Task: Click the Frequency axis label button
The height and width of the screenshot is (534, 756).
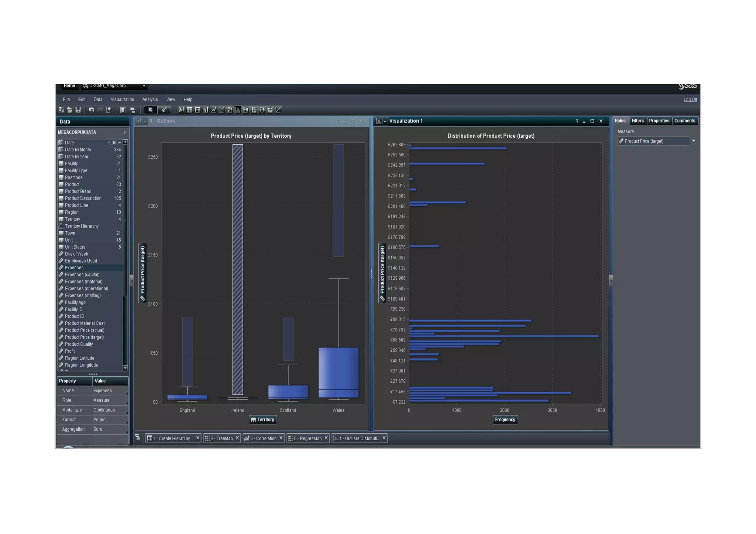Action: tap(505, 420)
